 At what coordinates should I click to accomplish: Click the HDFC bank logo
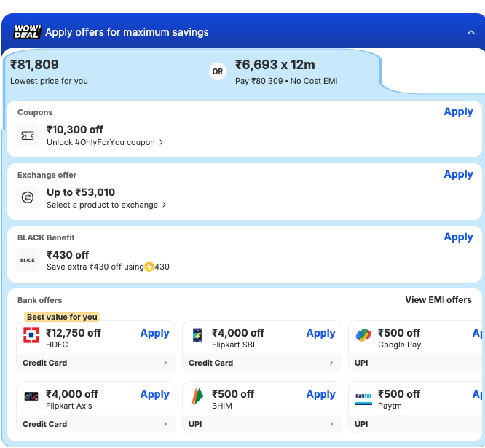pos(31,335)
